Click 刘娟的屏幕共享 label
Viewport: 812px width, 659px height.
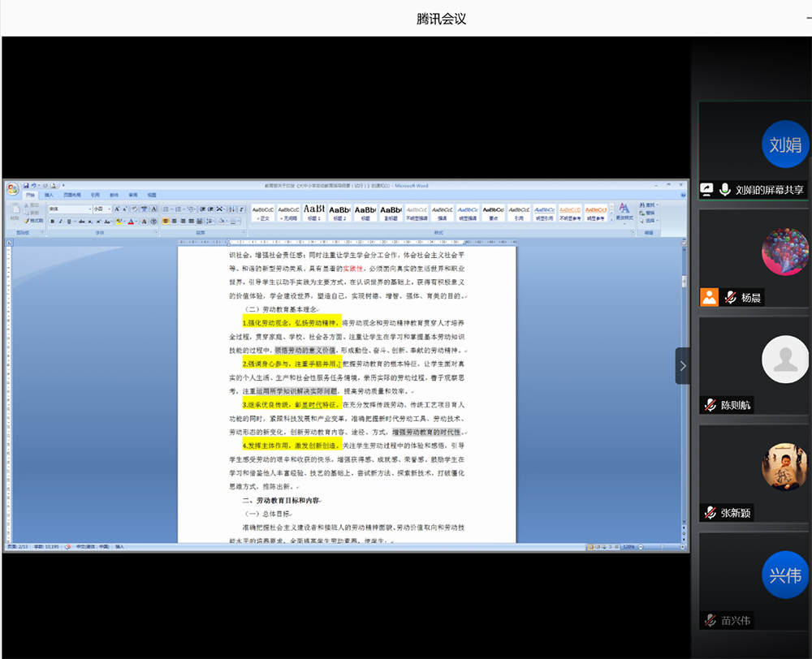(769, 190)
